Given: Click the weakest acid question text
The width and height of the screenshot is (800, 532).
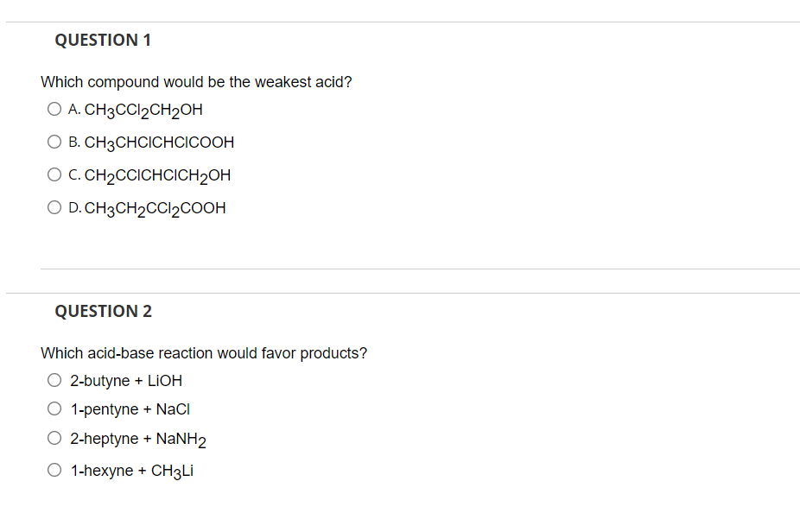Looking at the screenshot, I should (x=196, y=82).
